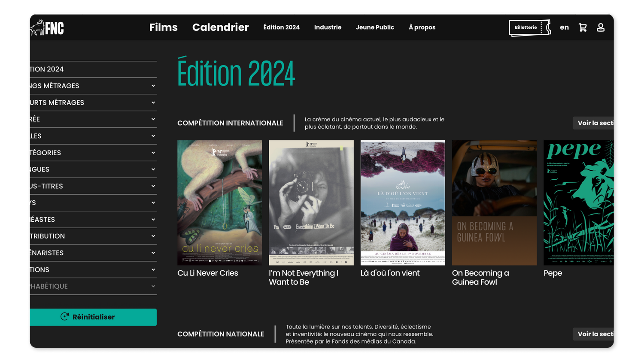
Task: Open the Cu Li Never Cries poster
Action: tap(220, 202)
